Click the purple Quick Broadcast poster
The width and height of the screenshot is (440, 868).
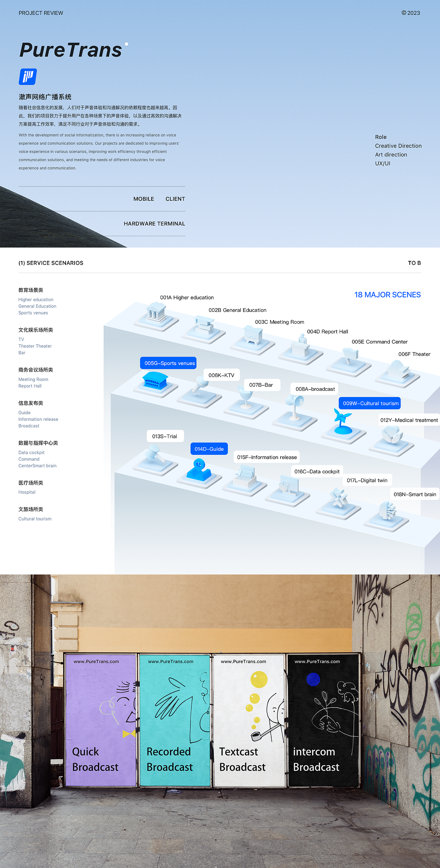(101, 720)
